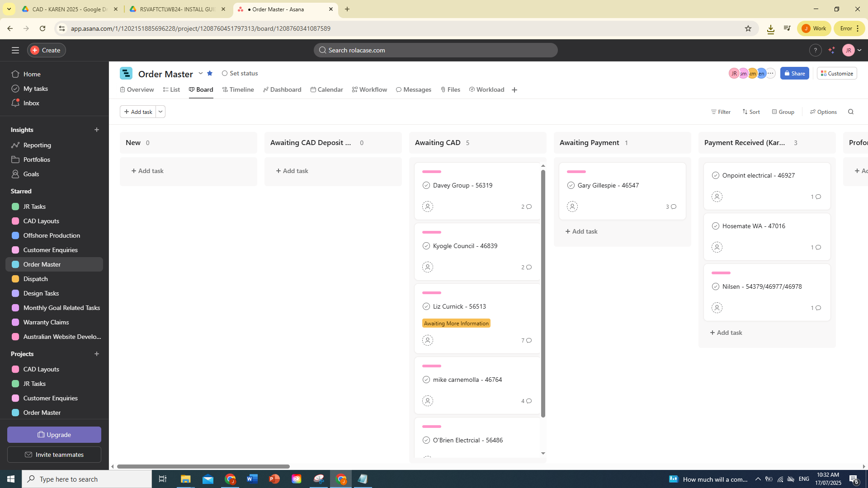Click the Share button
Screen dimensions: 868x488
tap(794, 73)
